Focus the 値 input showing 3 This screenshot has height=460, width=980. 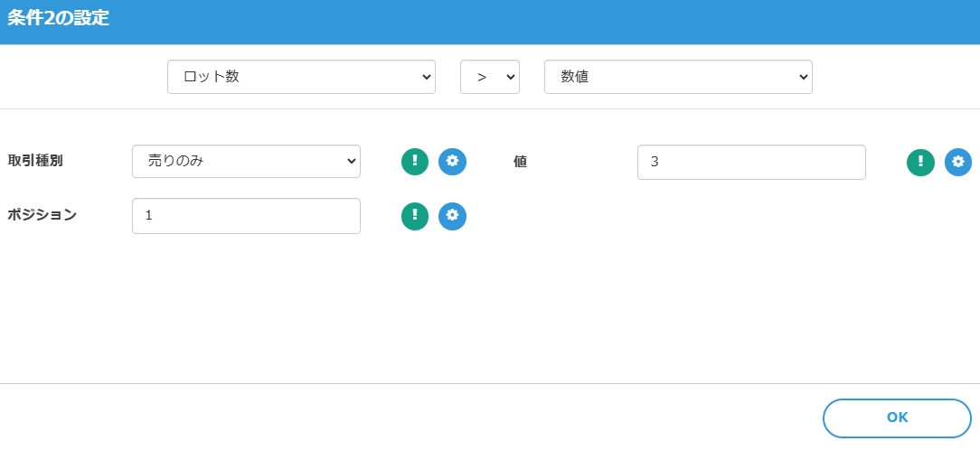click(x=750, y=163)
